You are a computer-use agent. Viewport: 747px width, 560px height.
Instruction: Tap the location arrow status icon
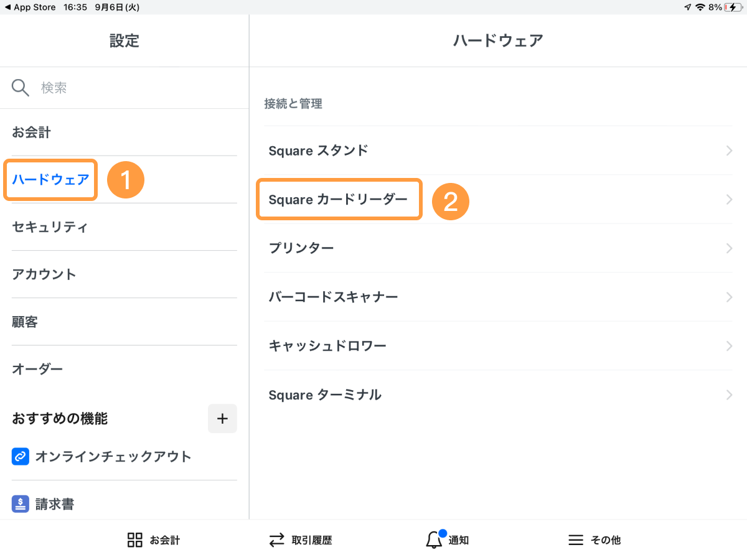point(687,7)
